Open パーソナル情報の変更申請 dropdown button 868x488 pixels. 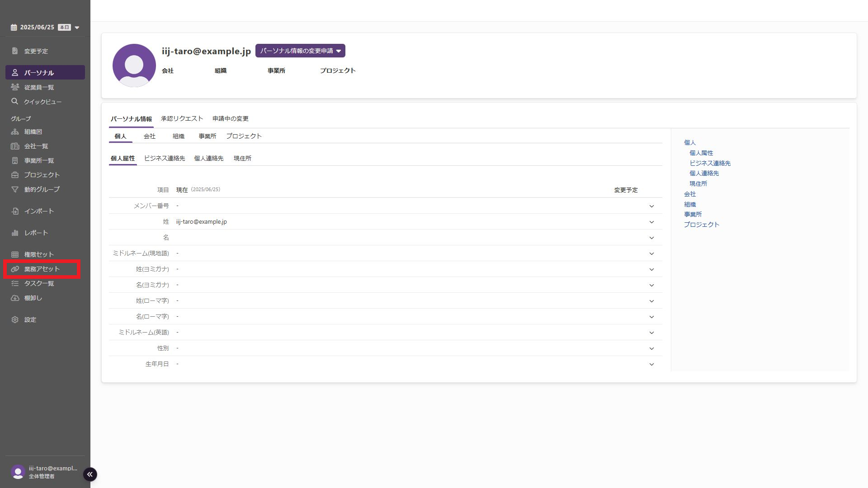[x=300, y=51]
